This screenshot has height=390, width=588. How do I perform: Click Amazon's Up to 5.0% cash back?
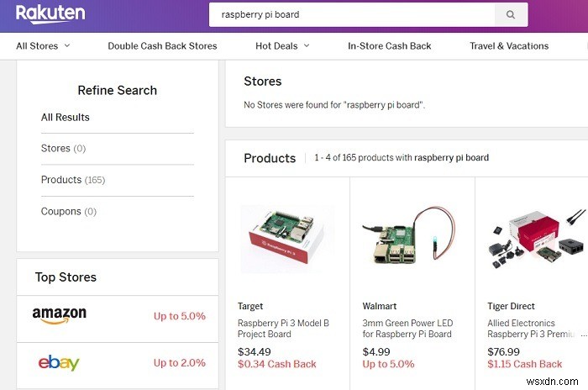pos(179,316)
